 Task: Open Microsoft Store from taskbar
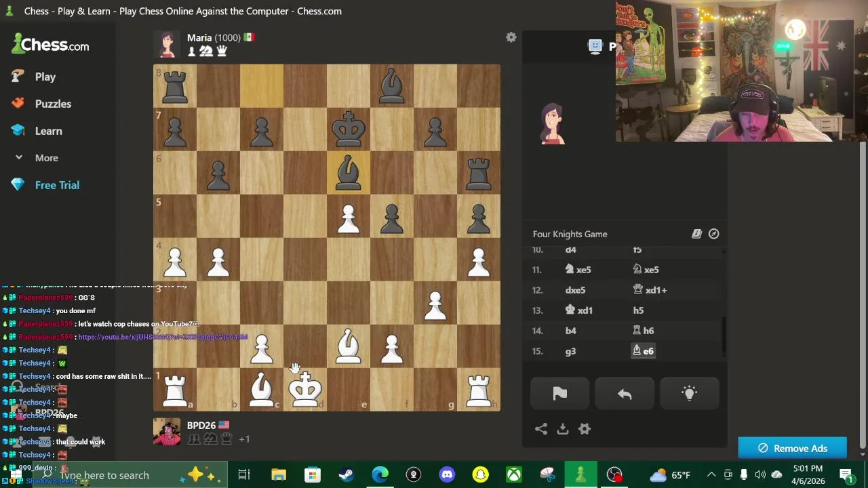tap(313, 475)
